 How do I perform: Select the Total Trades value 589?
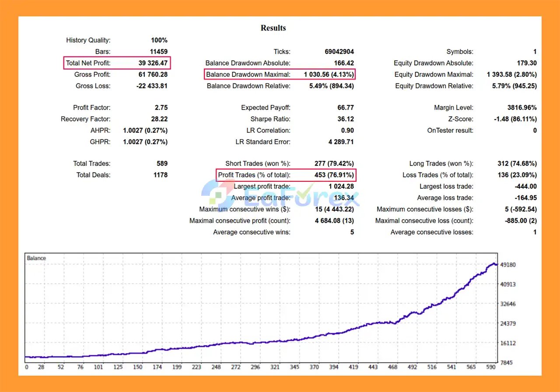tap(161, 163)
